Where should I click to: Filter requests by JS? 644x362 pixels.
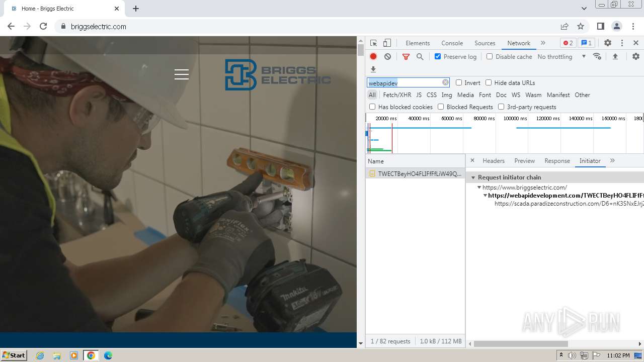coord(419,95)
